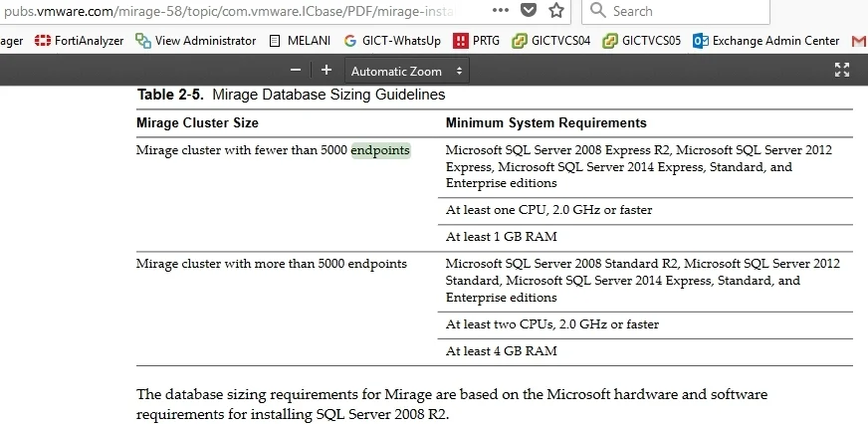
Task: Click the 'At least 1 GB RAM' cell
Action: [x=501, y=237]
